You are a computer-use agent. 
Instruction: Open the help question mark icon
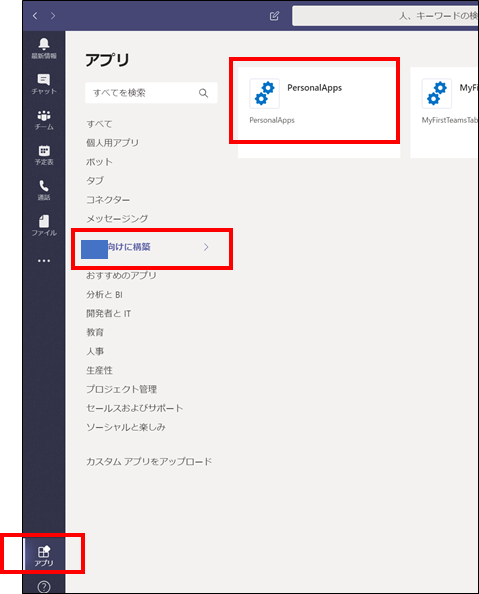44,587
